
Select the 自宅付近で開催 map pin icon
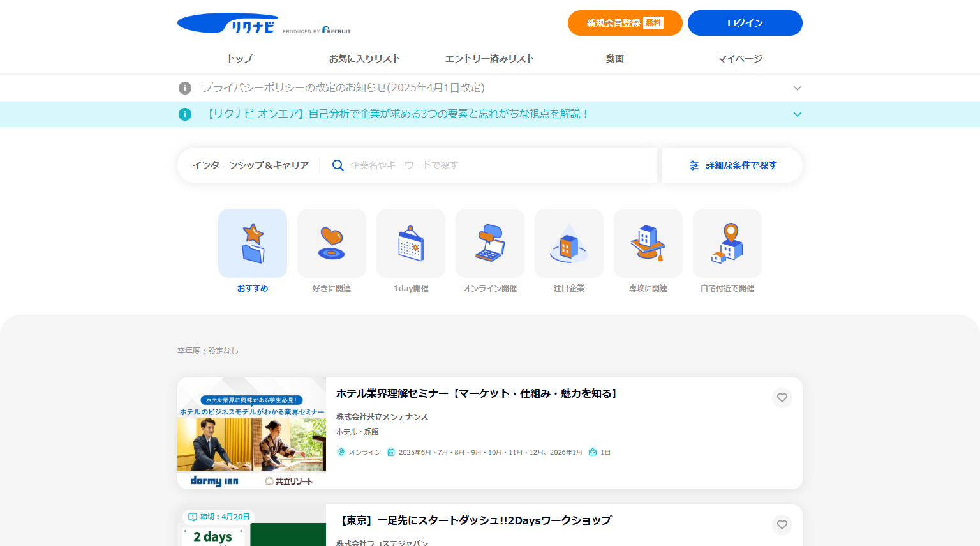click(x=727, y=243)
